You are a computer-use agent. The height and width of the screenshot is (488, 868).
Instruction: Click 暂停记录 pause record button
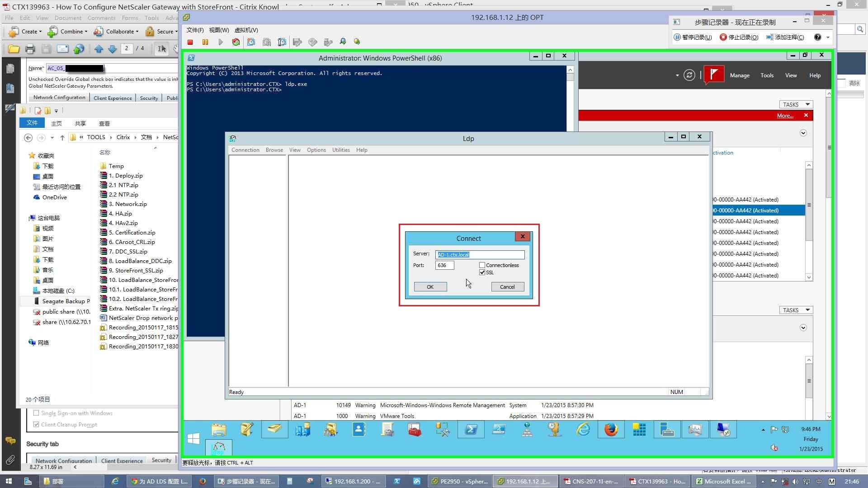[693, 38]
